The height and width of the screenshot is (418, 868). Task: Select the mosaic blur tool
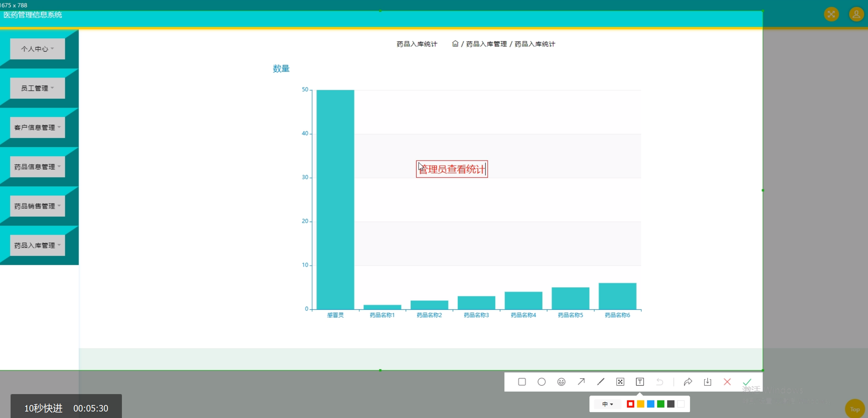pyautogui.click(x=620, y=382)
